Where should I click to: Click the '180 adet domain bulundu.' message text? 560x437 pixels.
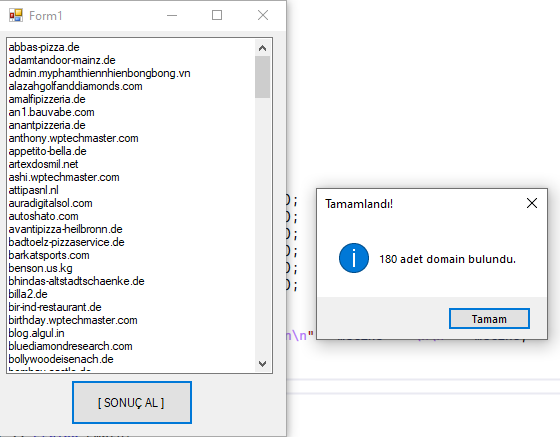tap(448, 259)
